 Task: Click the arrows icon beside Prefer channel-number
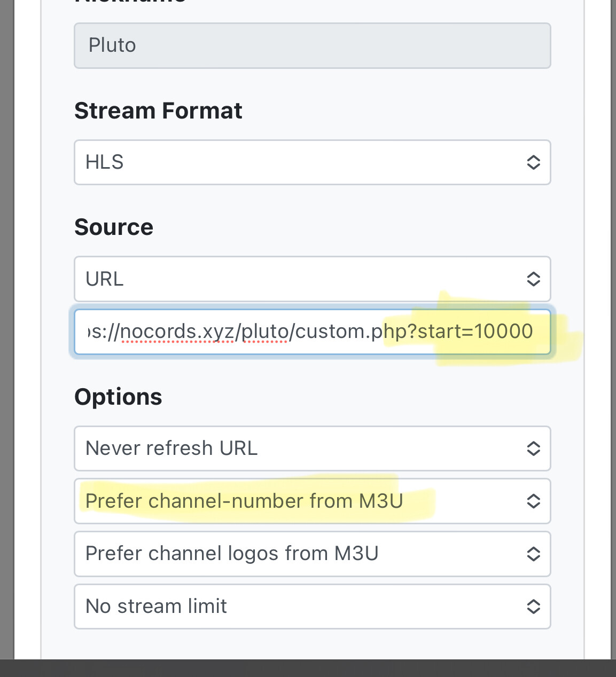[533, 501]
